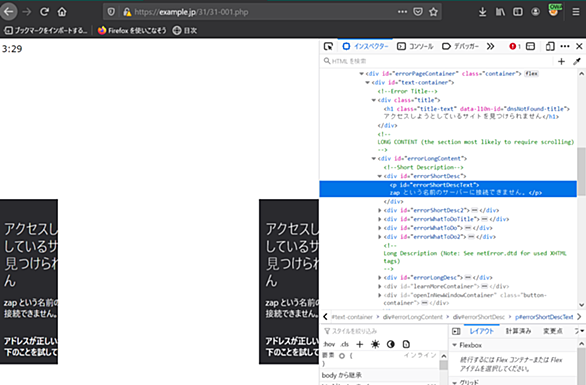Open the page actions three-dot menu in address bar
This screenshot has height=385, width=586.
[403, 12]
